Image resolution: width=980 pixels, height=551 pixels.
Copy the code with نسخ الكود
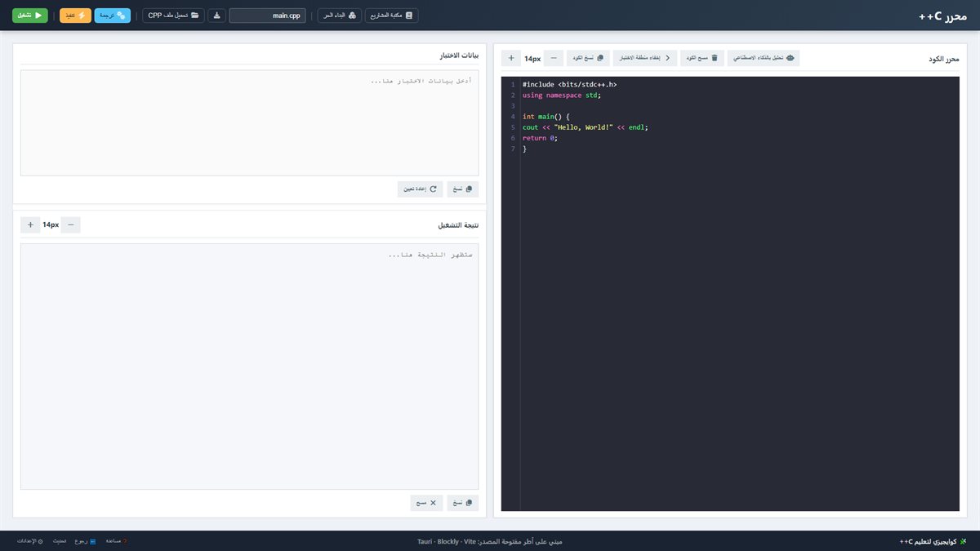coord(588,58)
